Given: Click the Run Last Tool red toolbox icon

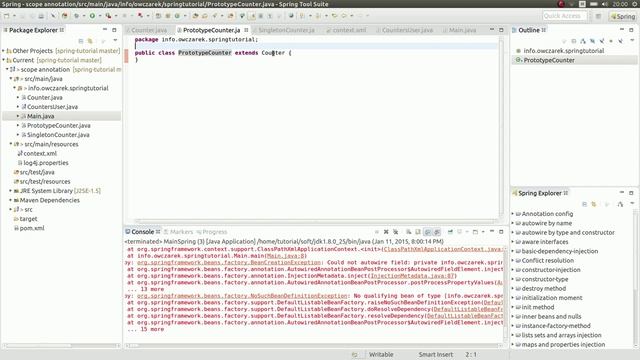Looking at the screenshot, I should pyautogui.click(x=108, y=16).
